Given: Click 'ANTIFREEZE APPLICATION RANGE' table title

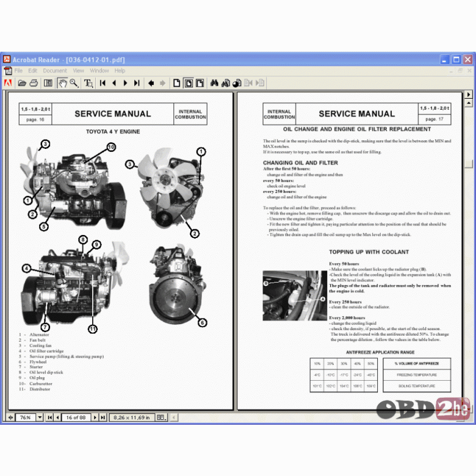Looking at the screenshot, I should click(x=380, y=353).
